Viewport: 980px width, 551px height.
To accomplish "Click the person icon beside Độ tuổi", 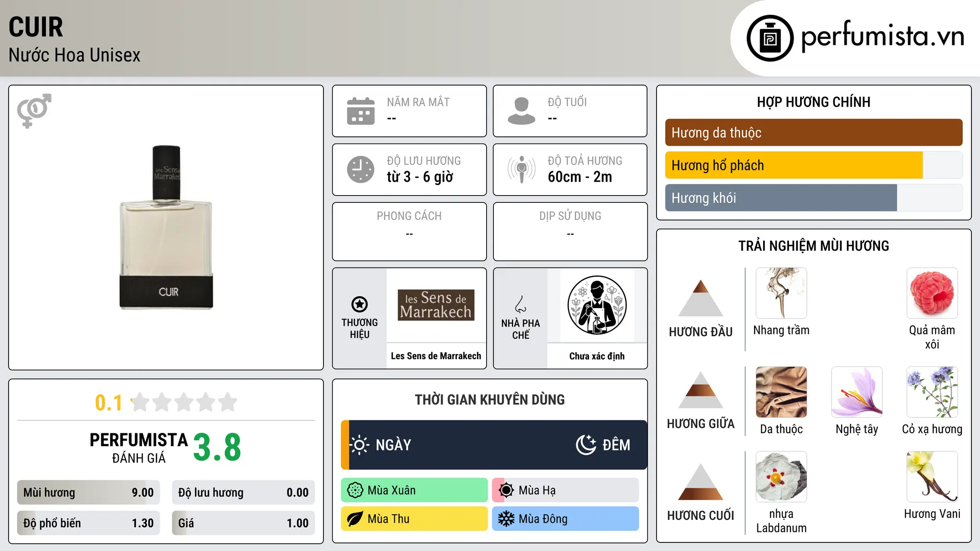I will 521,111.
